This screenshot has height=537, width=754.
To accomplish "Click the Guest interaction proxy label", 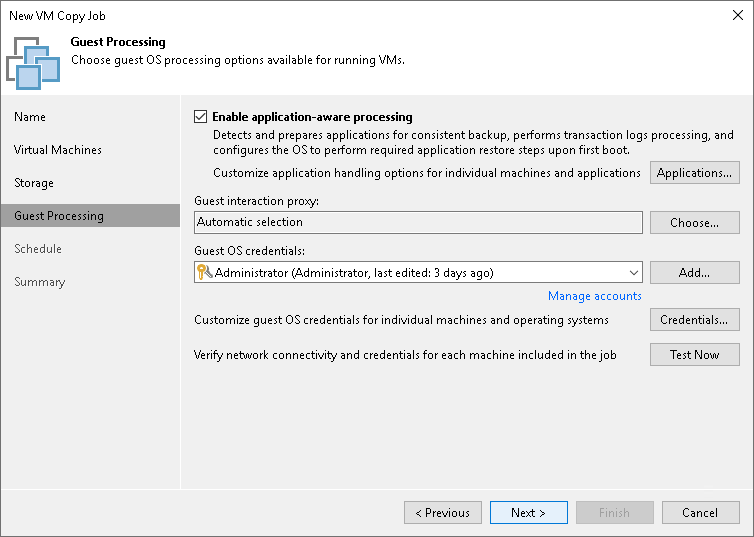I will pos(256,201).
